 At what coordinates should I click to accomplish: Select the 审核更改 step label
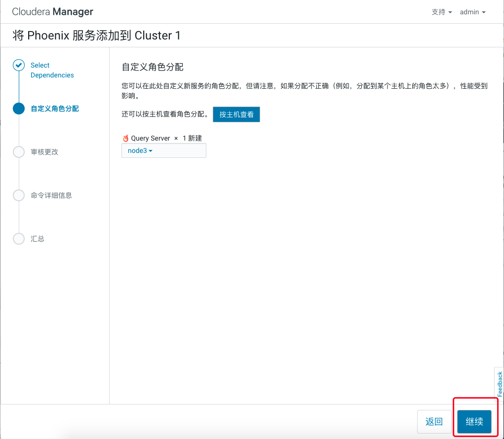click(x=44, y=152)
